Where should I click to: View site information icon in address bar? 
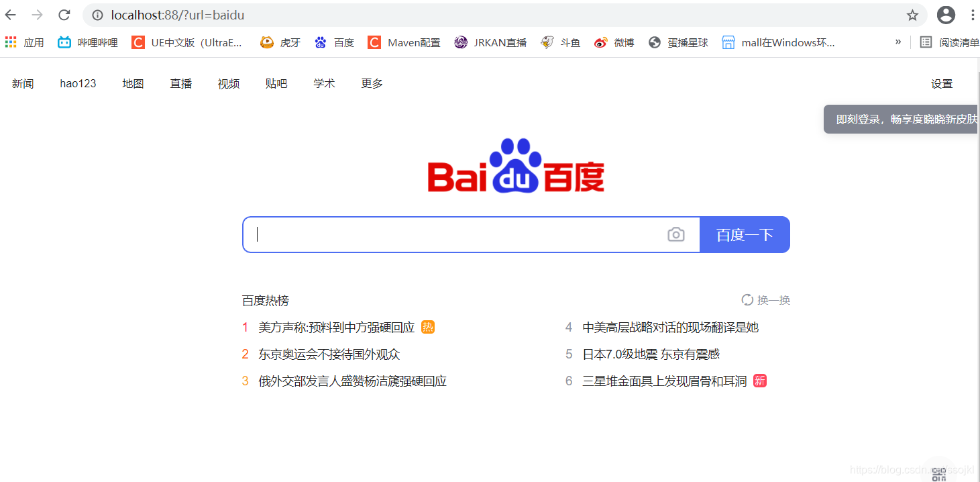[x=98, y=15]
